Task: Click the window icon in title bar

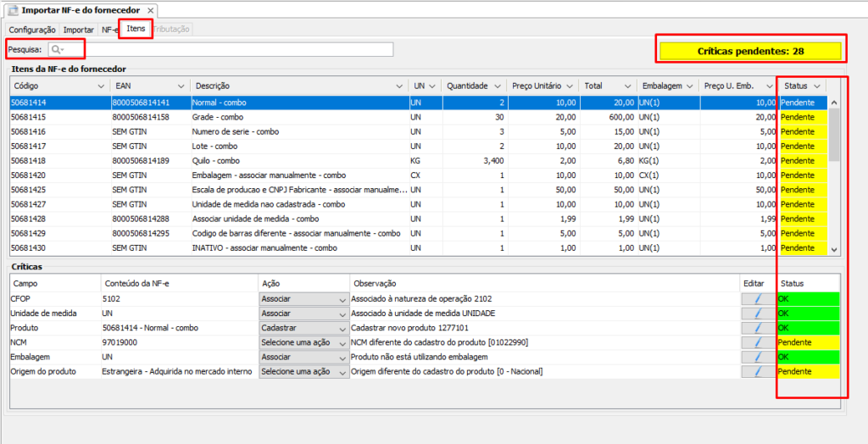Action: pos(13,9)
